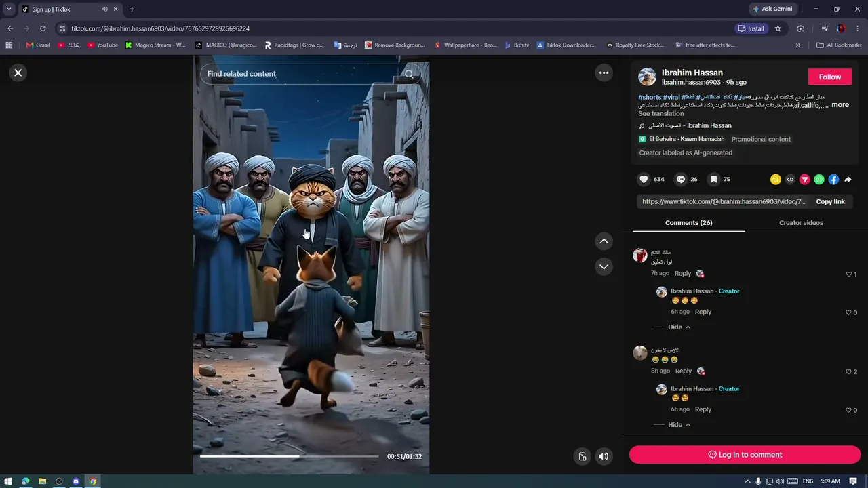Image resolution: width=868 pixels, height=488 pixels.
Task: Select the Comments (26) tab
Action: point(688,222)
